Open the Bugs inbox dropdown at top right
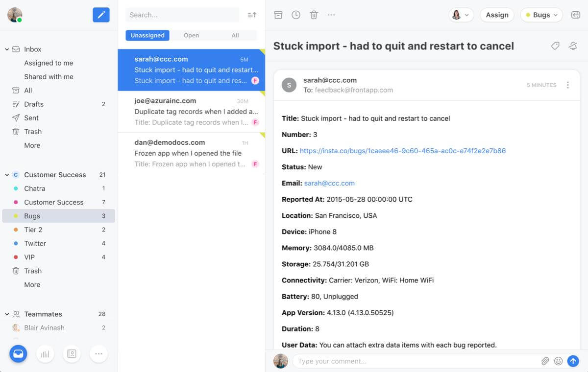The width and height of the screenshot is (588, 372). click(541, 15)
